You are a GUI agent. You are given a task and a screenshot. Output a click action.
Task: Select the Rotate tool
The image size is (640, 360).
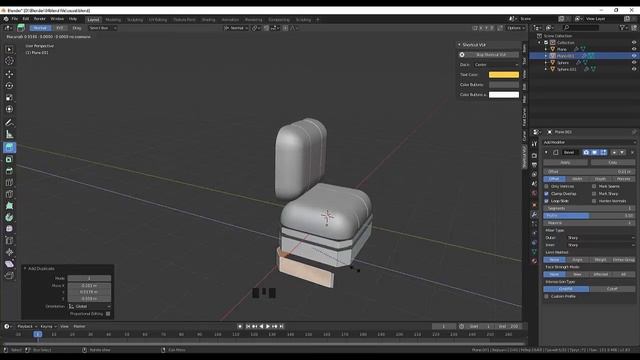pos(9,86)
